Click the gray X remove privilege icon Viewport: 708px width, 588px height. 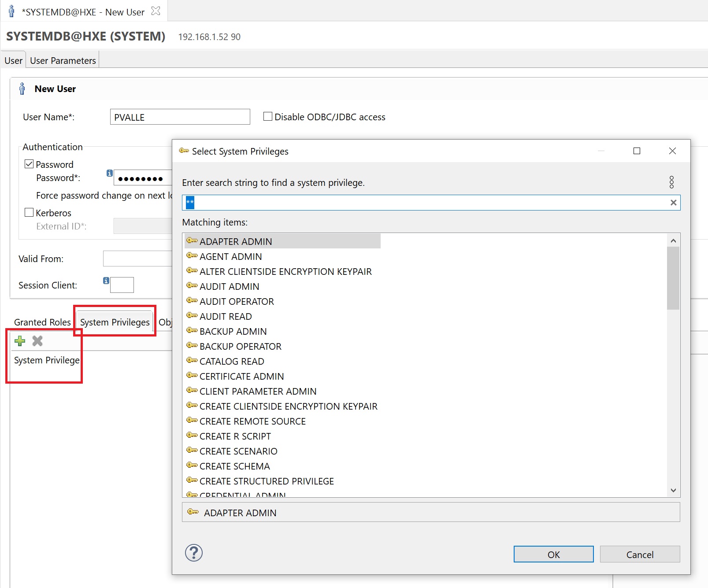coord(37,341)
